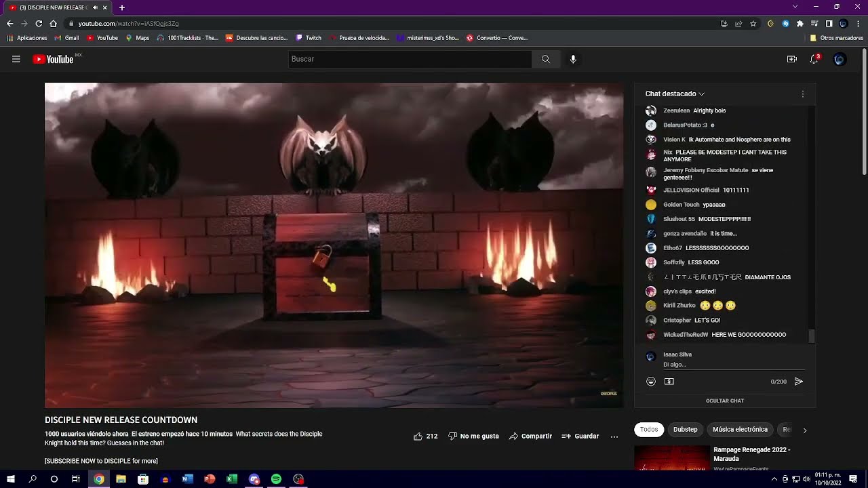This screenshot has height=488, width=868.
Task: Click the live chat scrollbar
Action: [x=812, y=335]
